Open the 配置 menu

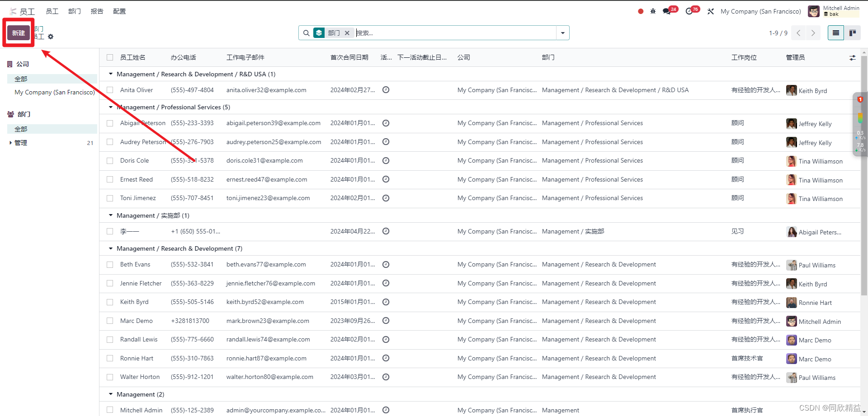[119, 11]
